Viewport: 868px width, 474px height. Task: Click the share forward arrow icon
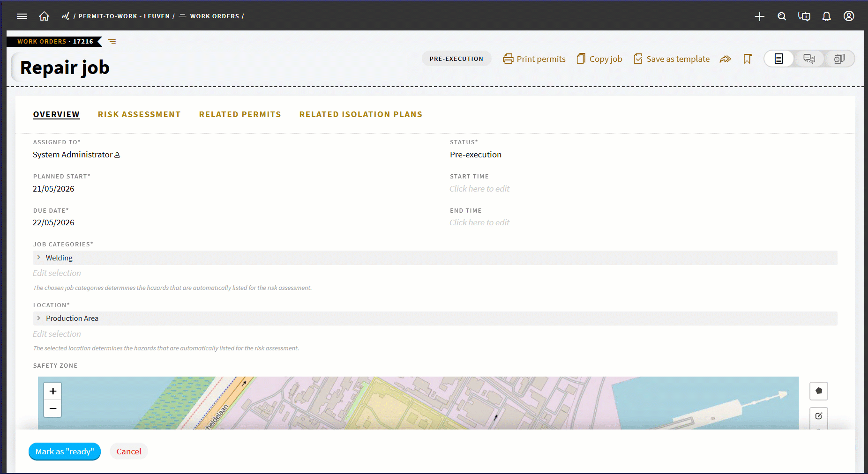pyautogui.click(x=725, y=59)
